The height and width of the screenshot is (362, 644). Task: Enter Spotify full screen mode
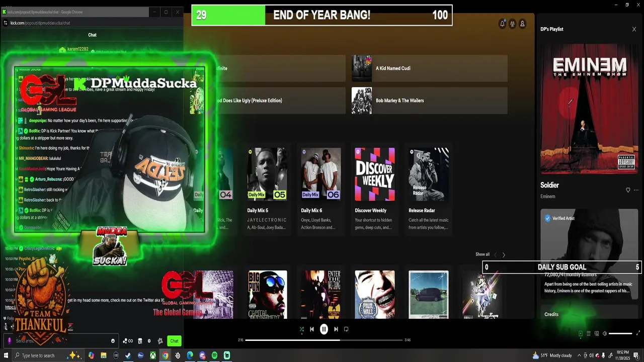coord(638,333)
